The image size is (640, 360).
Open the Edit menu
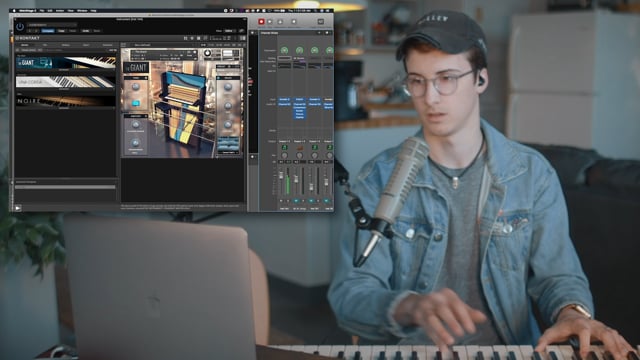[50, 11]
